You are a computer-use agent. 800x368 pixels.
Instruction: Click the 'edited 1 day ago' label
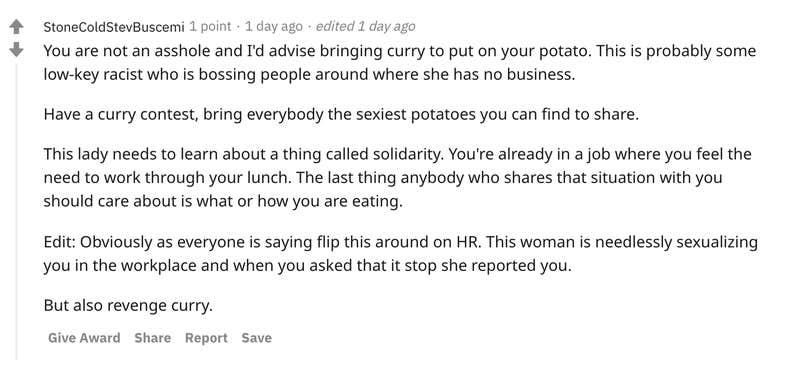[365, 27]
